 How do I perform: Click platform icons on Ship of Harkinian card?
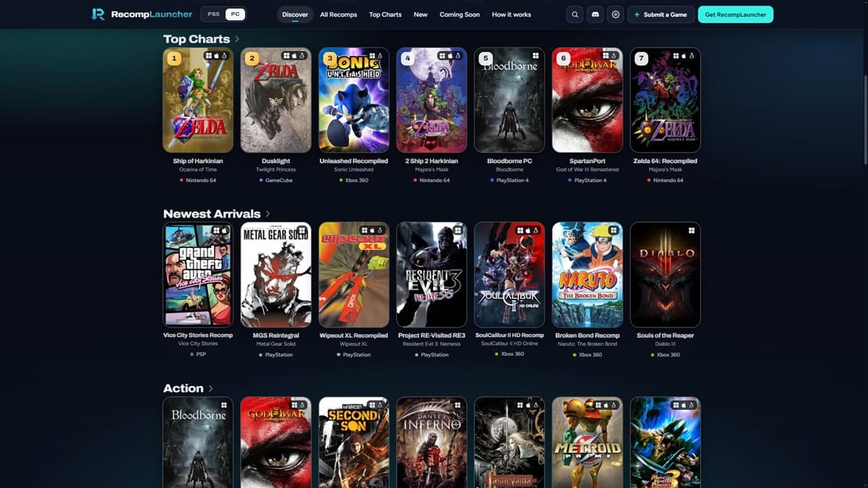click(216, 56)
